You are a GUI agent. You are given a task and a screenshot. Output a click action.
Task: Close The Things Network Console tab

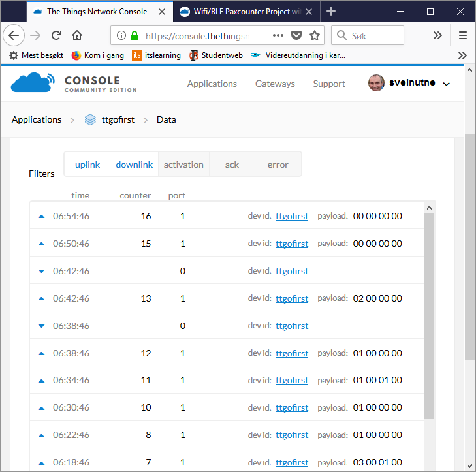(162, 12)
